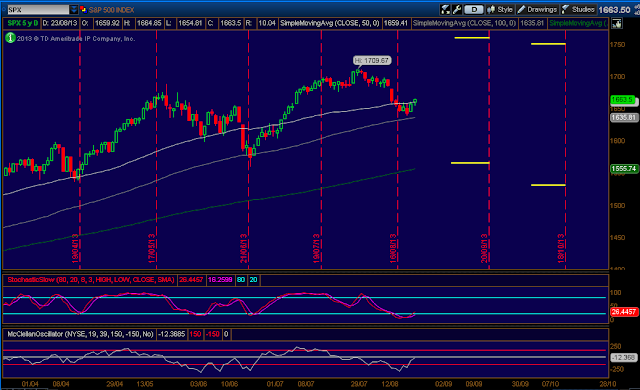Click the SPX symbol input field
This screenshot has height=390, width=640.
(x=38, y=9)
